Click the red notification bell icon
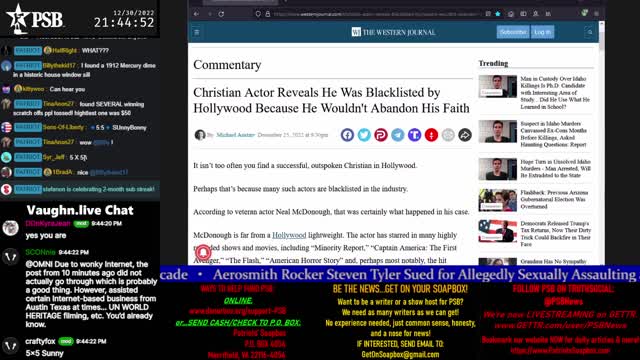Screen dimensions: 640x360 point(203,253)
